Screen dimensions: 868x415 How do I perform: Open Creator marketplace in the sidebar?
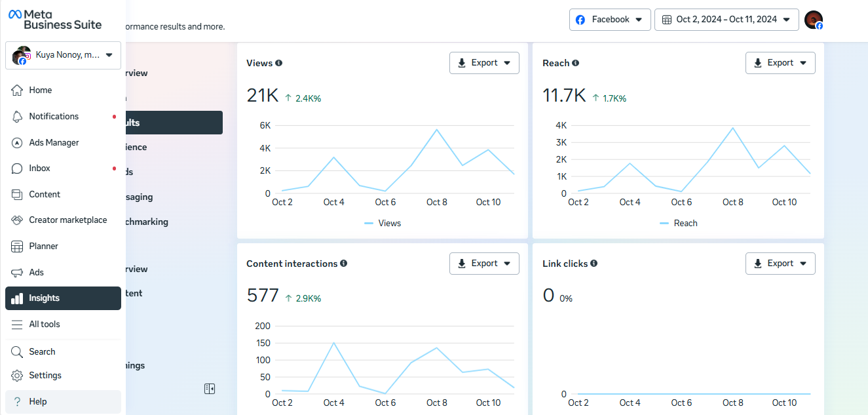coord(63,220)
